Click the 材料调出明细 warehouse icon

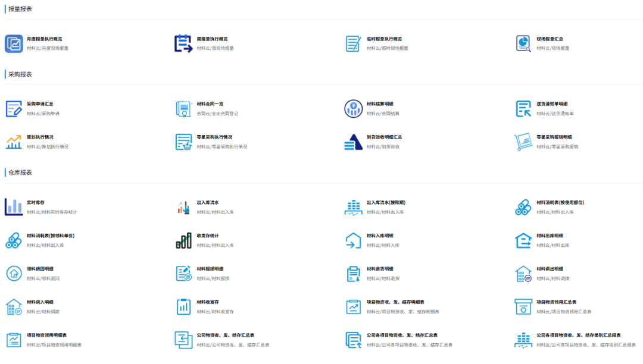tap(523, 274)
